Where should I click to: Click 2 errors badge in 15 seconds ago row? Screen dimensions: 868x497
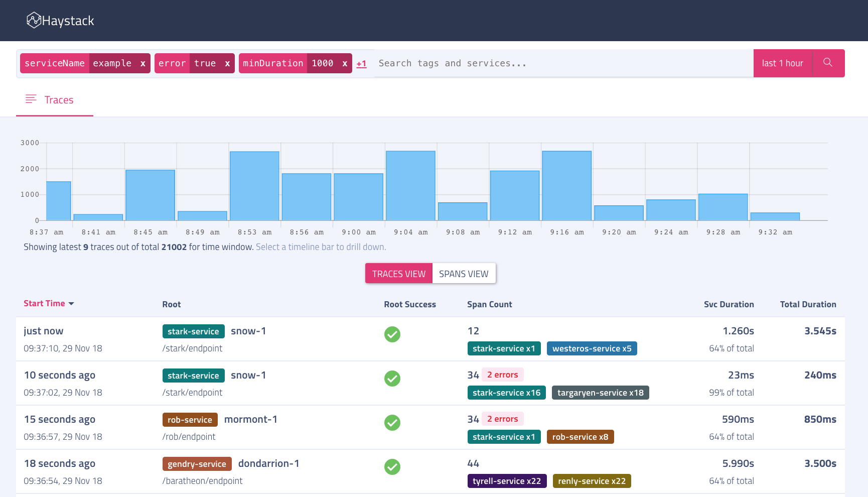coord(503,419)
